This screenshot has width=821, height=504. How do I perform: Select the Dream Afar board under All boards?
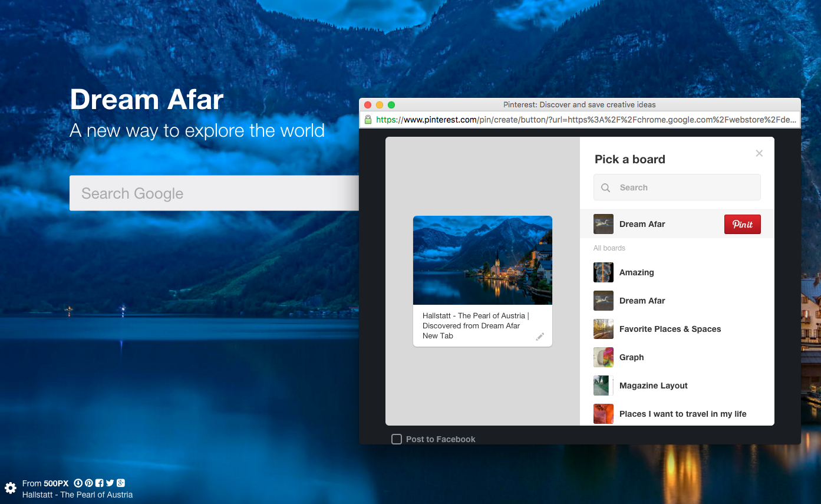(642, 301)
